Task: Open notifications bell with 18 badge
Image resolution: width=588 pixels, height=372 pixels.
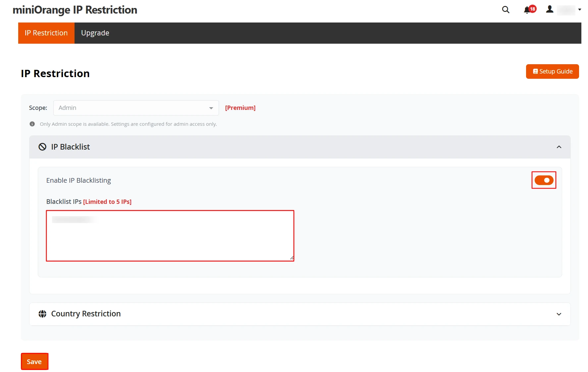Action: (x=530, y=10)
